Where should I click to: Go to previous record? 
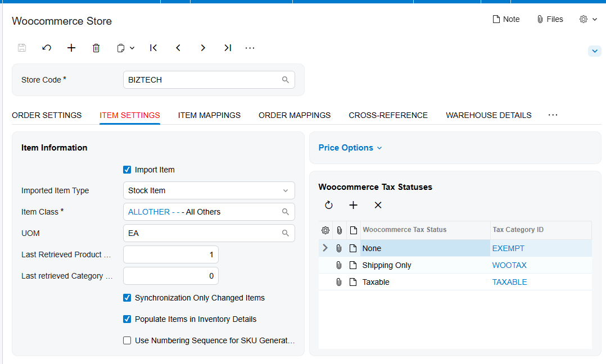coord(178,48)
